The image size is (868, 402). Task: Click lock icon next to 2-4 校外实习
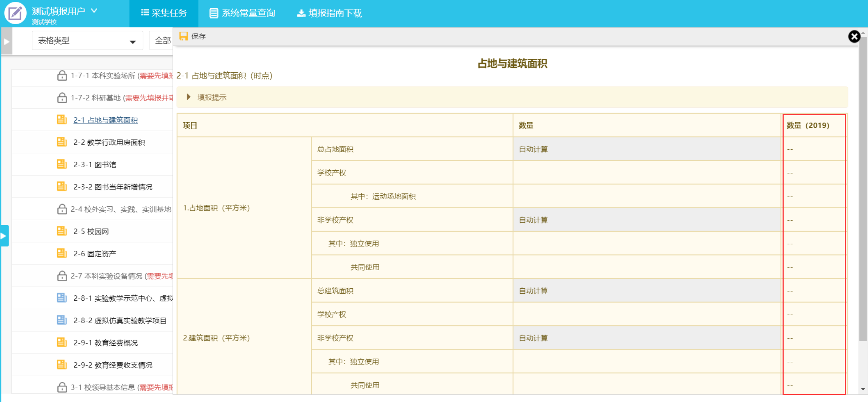click(x=62, y=209)
